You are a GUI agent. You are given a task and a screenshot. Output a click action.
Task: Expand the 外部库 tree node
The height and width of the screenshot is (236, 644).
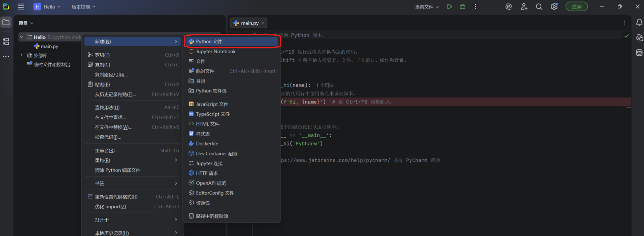[x=22, y=55]
